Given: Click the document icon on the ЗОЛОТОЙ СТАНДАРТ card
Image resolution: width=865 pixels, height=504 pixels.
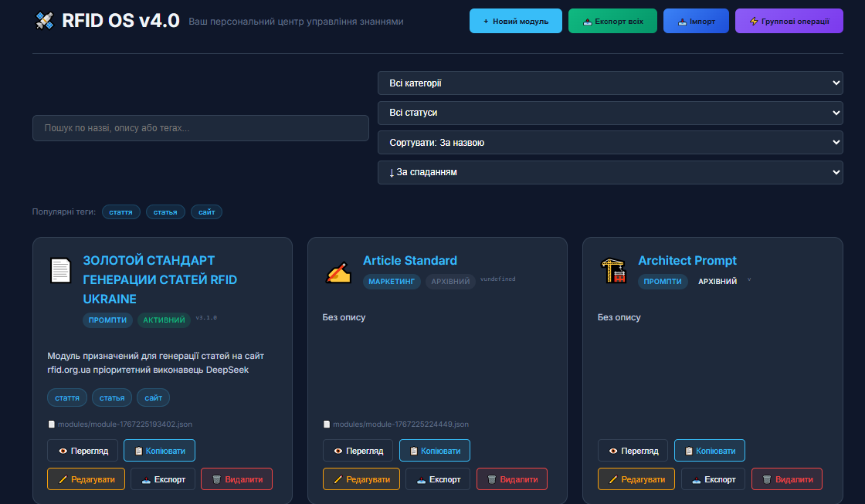Looking at the screenshot, I should [61, 270].
